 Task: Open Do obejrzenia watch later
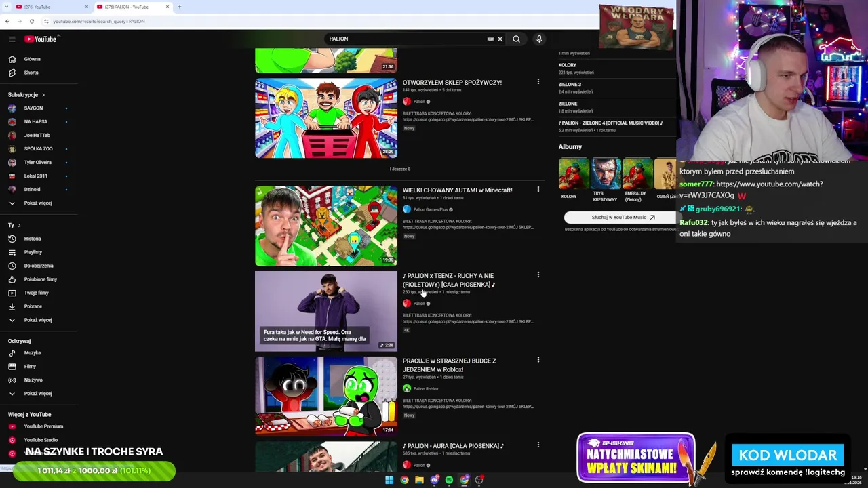click(x=38, y=266)
